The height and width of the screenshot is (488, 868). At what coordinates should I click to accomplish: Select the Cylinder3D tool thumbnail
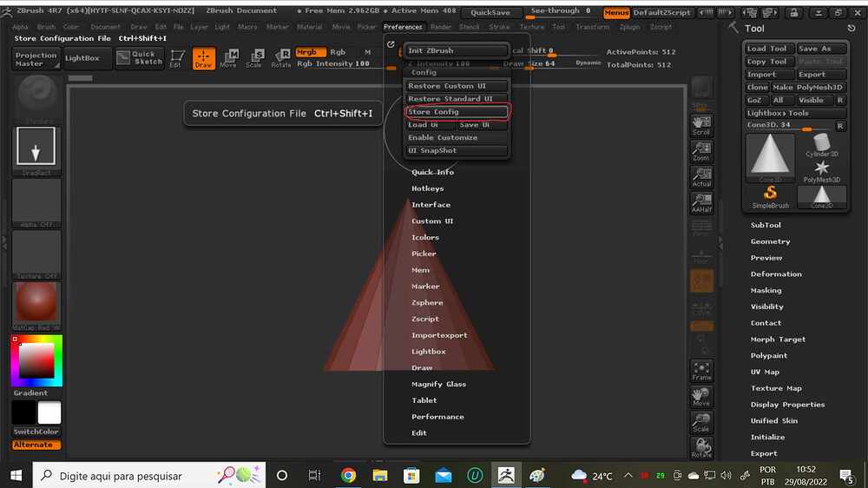click(x=821, y=145)
